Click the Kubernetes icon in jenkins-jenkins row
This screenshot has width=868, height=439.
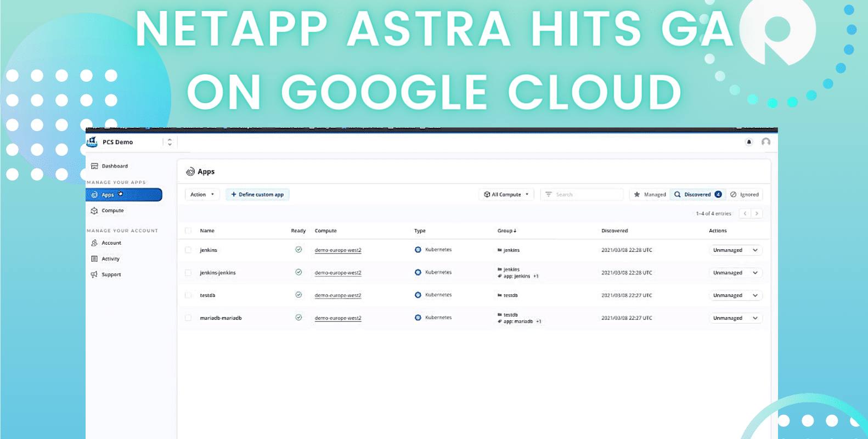[418, 272]
